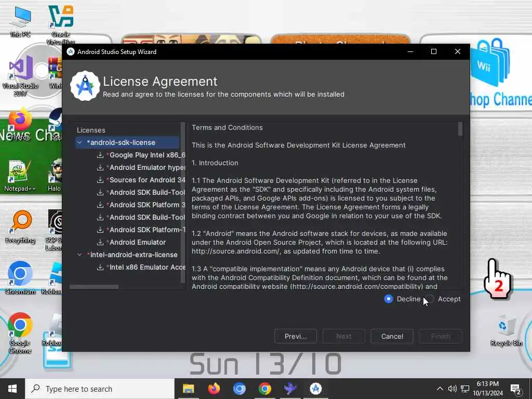
Task: Select the Accept radio button
Action: click(x=430, y=299)
